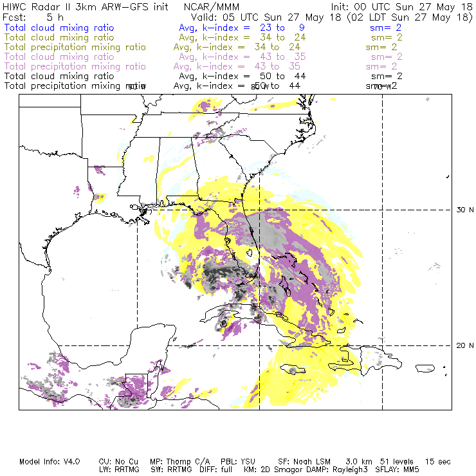Click the "Fcst: 5 h" forecast hour text
Viewport: 476px width, 476px height.
pyautogui.click(x=33, y=17)
